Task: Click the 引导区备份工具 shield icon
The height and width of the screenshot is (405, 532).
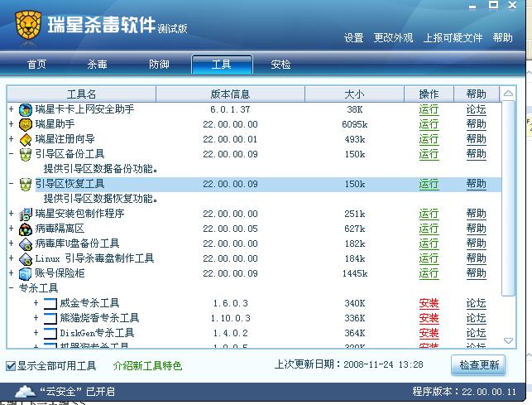Action: [26, 154]
